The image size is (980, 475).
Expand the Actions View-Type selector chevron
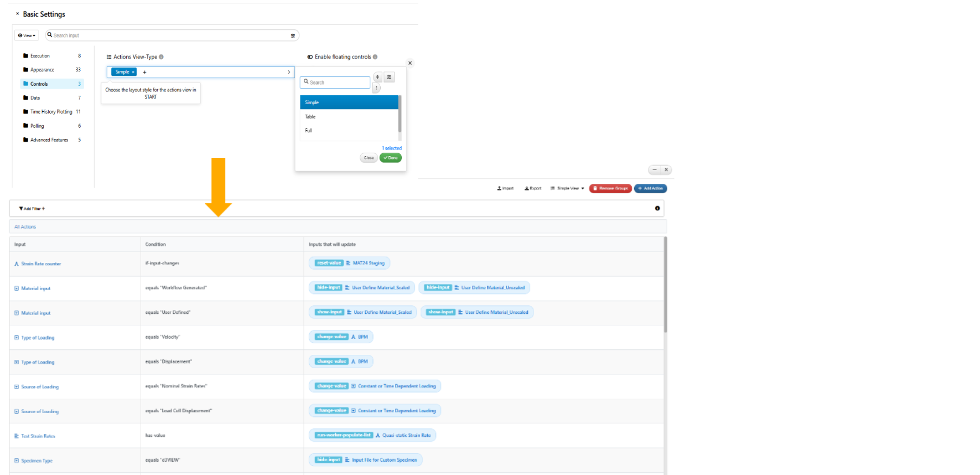pos(289,72)
